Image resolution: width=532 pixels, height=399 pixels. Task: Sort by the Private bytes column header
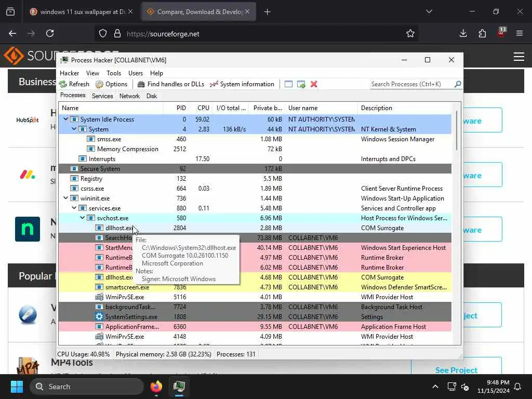(x=267, y=108)
